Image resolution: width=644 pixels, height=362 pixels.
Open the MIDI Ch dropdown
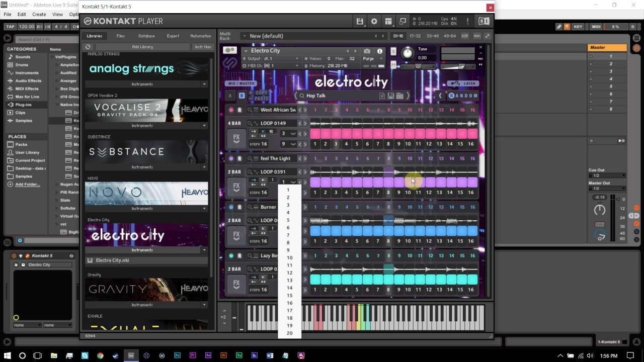[x=271, y=65]
